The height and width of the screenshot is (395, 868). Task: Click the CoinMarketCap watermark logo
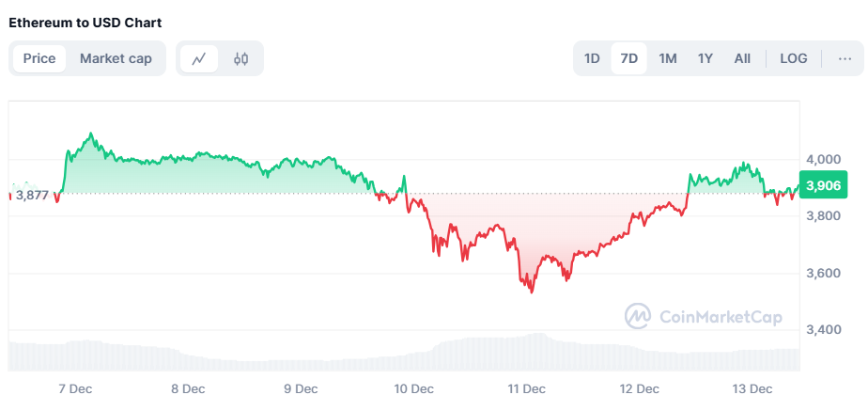click(x=705, y=317)
